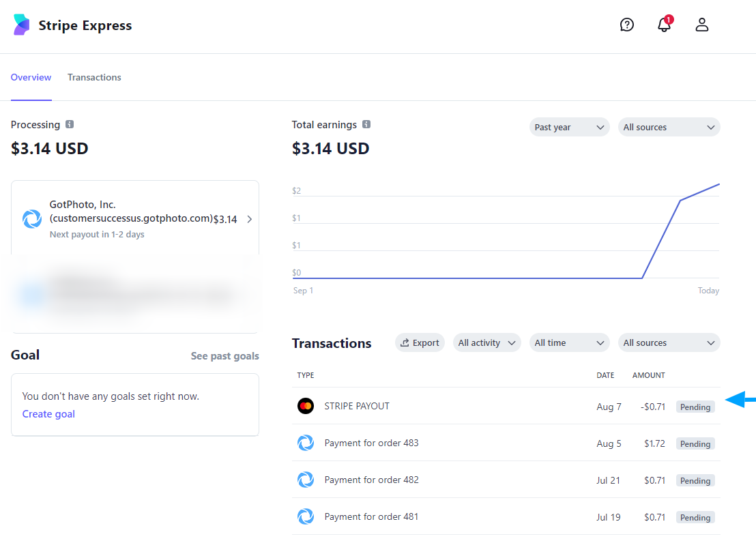Click the GotPhoto logo in the payout card

(x=32, y=219)
